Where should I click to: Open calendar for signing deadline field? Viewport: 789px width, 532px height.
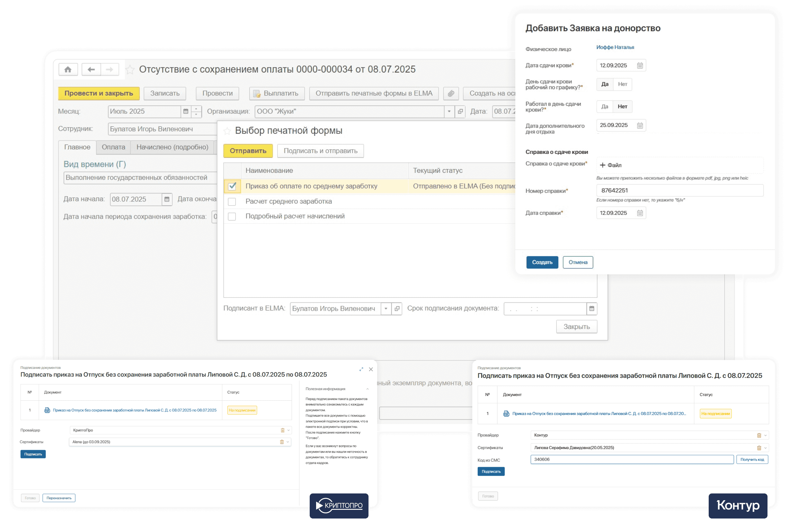(x=591, y=308)
